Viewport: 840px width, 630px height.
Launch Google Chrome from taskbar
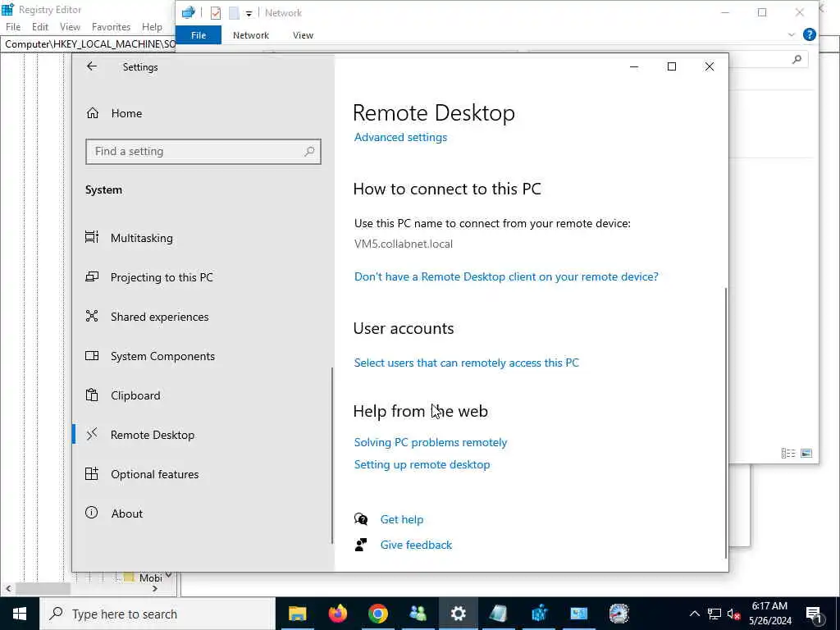[377, 614]
